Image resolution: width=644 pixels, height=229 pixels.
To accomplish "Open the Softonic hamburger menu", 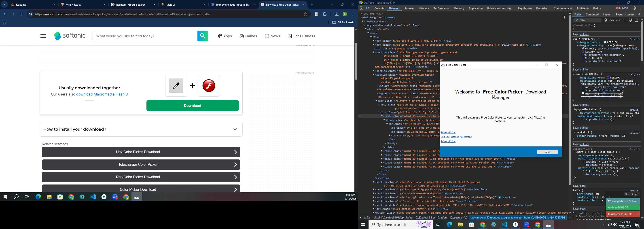I will [43, 36].
